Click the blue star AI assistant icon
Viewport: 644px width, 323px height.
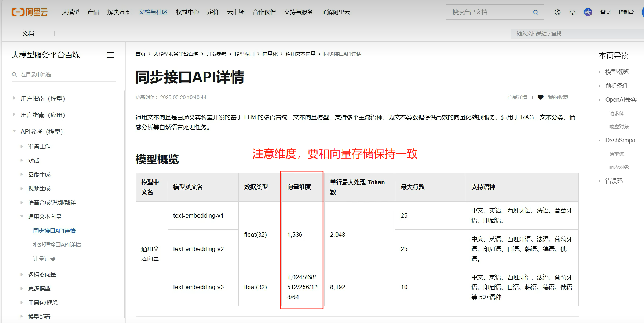(x=588, y=12)
